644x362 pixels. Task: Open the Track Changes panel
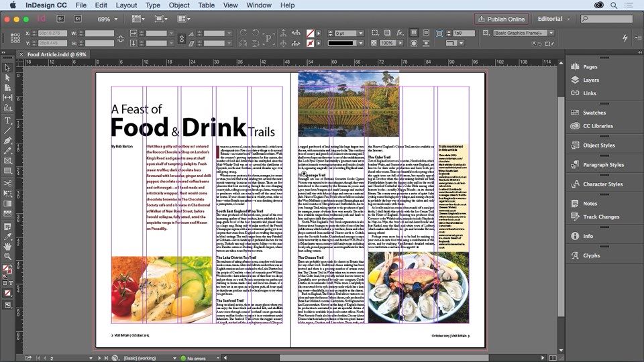click(601, 217)
